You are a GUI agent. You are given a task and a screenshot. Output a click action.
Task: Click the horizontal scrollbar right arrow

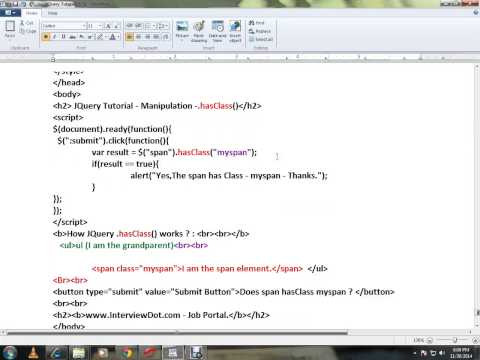coord(470,332)
